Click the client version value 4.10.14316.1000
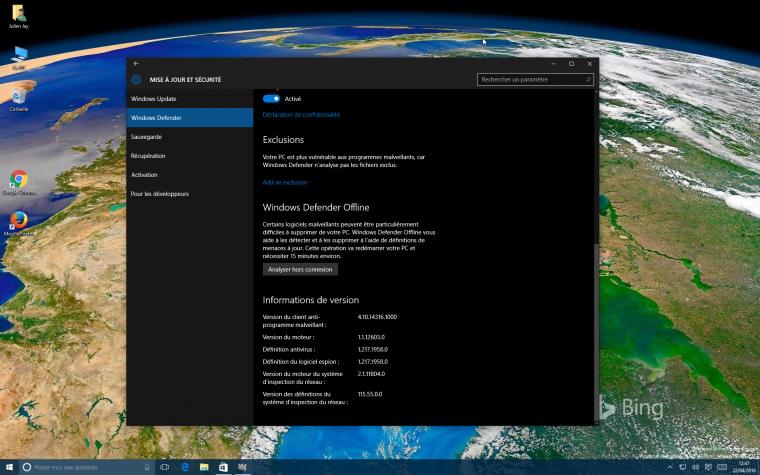The image size is (760, 475). click(377, 317)
